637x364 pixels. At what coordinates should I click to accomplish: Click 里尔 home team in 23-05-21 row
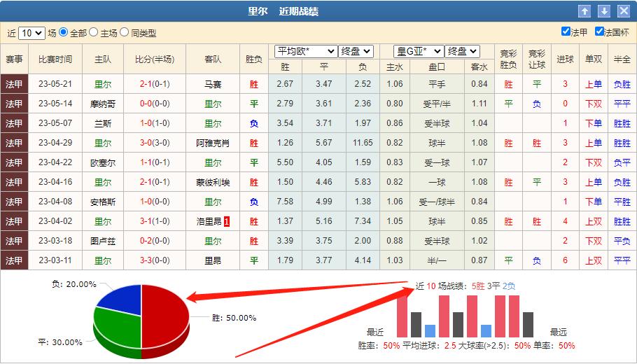[103, 85]
